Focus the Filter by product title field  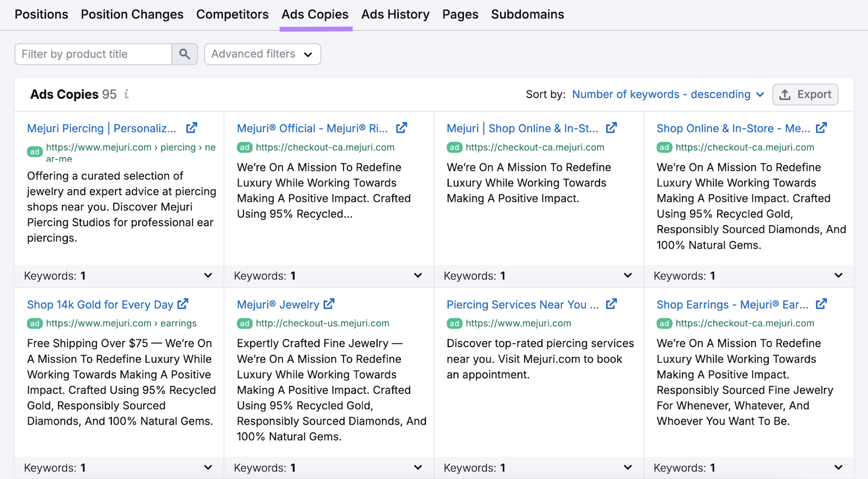(x=93, y=54)
